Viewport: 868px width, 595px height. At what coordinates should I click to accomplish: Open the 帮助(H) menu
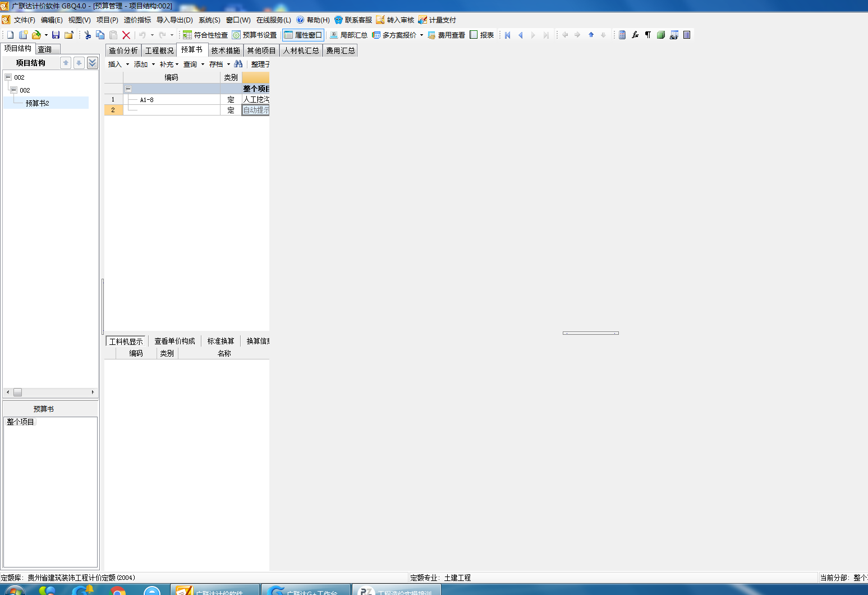(313, 20)
